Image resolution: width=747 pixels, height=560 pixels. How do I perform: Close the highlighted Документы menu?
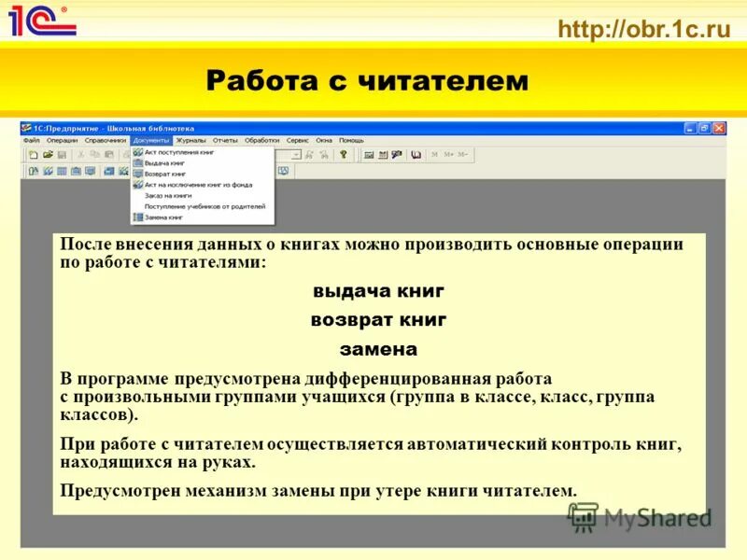coord(151,141)
